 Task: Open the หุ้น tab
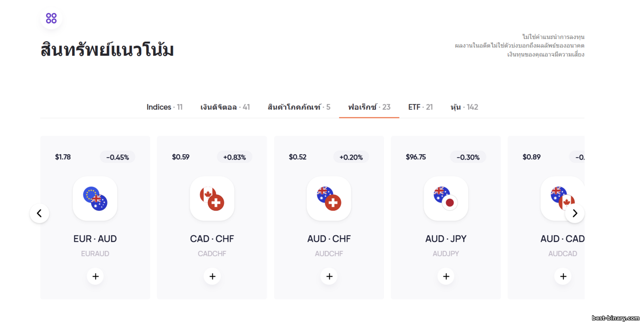[464, 107]
